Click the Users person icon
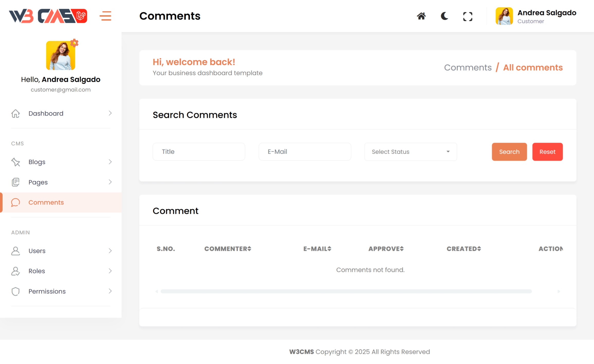 (15, 251)
